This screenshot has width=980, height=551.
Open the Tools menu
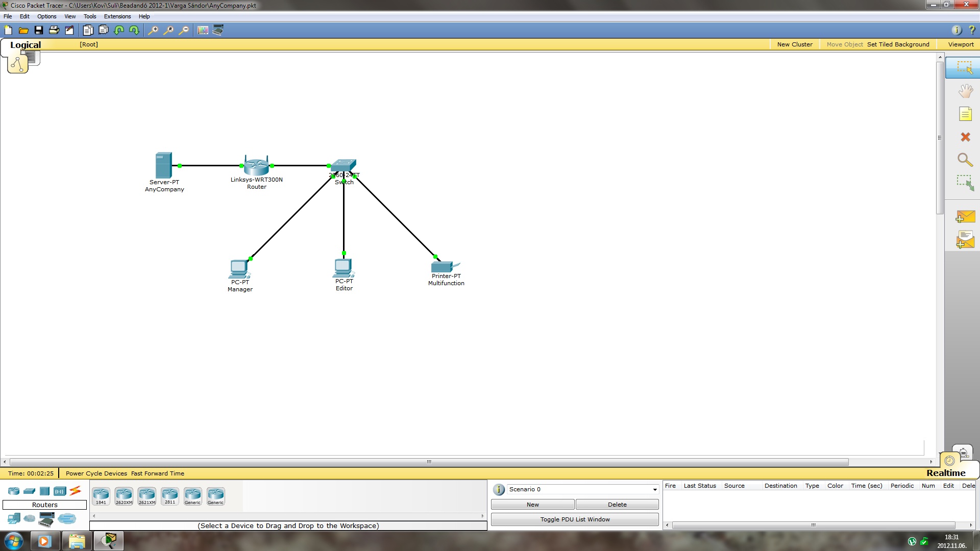click(x=90, y=16)
